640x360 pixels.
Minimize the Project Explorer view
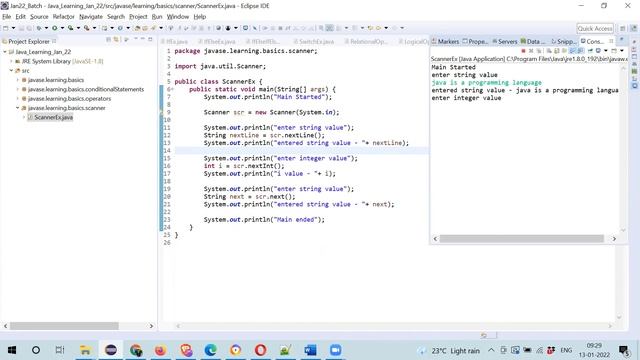pos(142,39)
